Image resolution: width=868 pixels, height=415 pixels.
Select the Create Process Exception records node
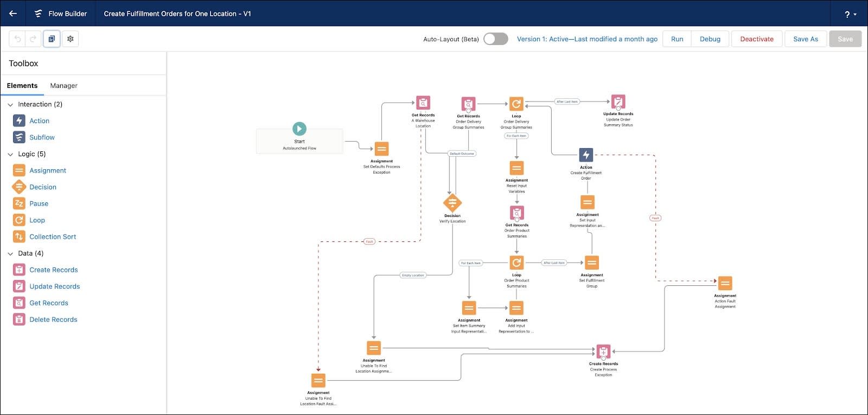[x=603, y=352]
